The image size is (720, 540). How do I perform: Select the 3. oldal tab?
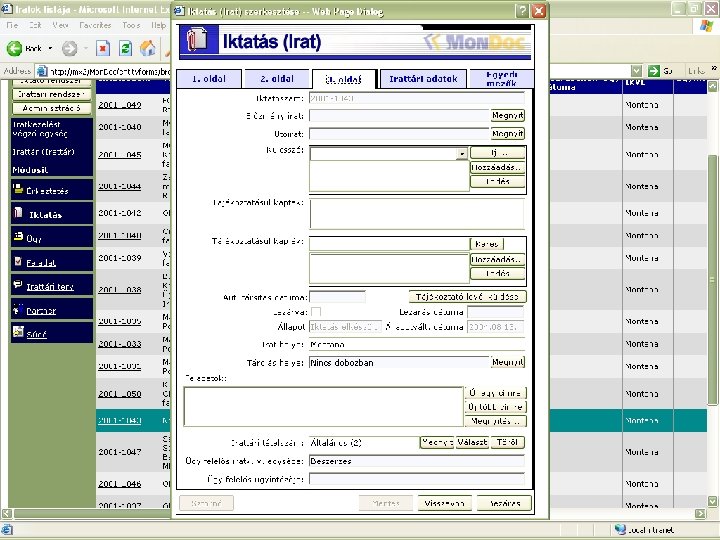coord(343,79)
